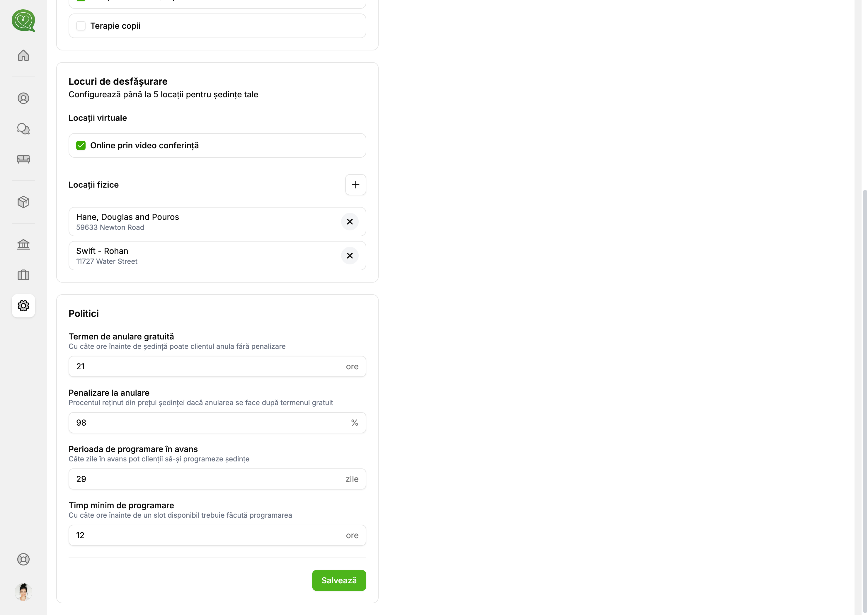Click the Salvează button
The height and width of the screenshot is (615, 868).
click(339, 580)
